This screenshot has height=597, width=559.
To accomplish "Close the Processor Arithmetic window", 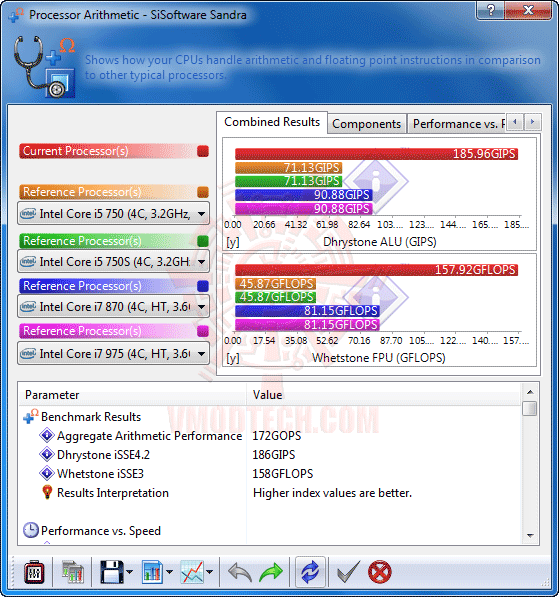I will pos(528,10).
